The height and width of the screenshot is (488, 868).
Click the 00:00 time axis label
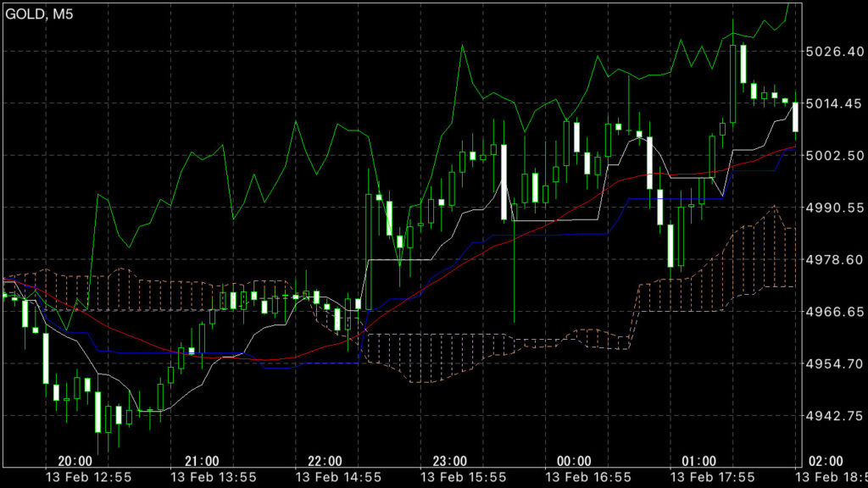[574, 461]
